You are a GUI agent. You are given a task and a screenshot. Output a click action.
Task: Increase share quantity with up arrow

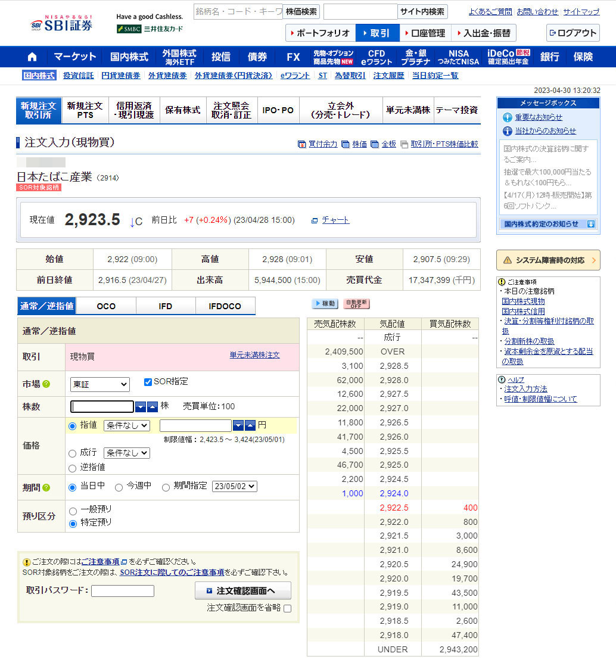[x=153, y=407]
